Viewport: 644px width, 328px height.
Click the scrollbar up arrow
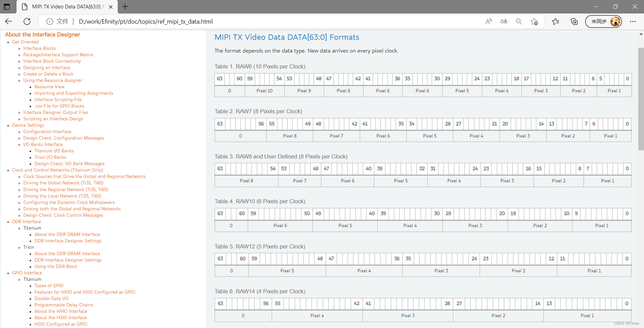coord(641,34)
